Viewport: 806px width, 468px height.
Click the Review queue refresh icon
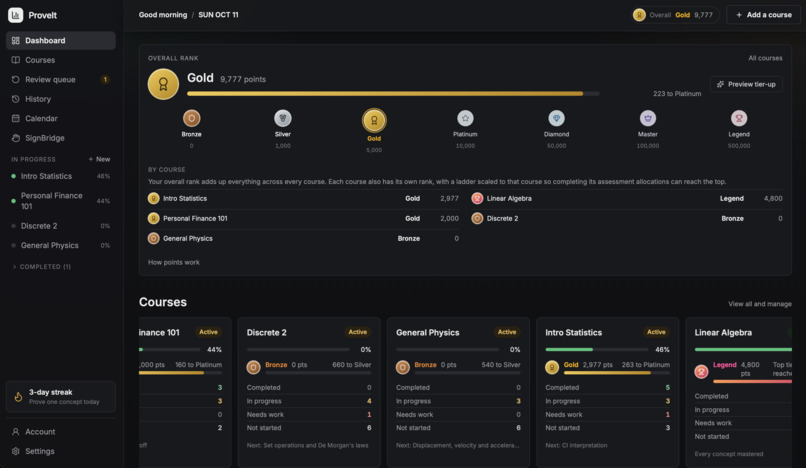(15, 80)
